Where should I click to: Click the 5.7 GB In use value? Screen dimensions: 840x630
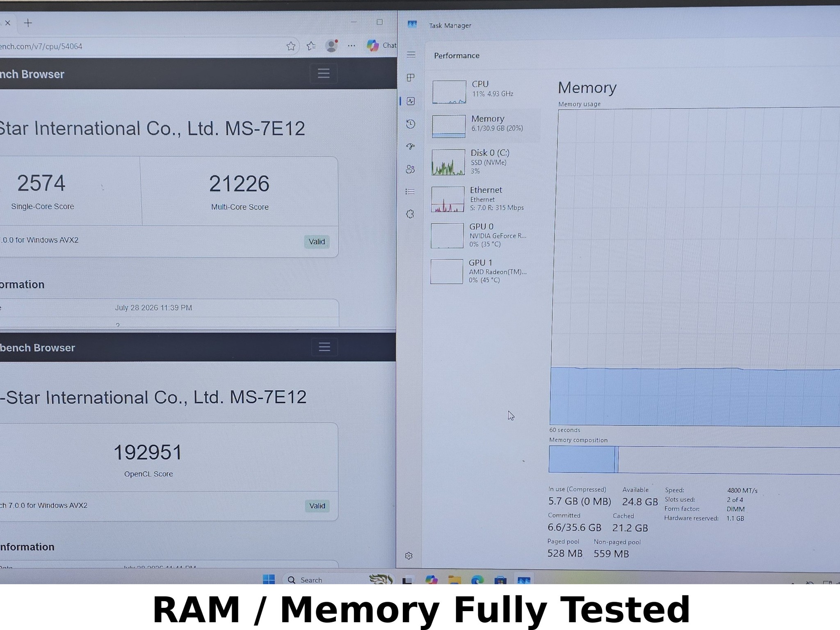pos(580,501)
